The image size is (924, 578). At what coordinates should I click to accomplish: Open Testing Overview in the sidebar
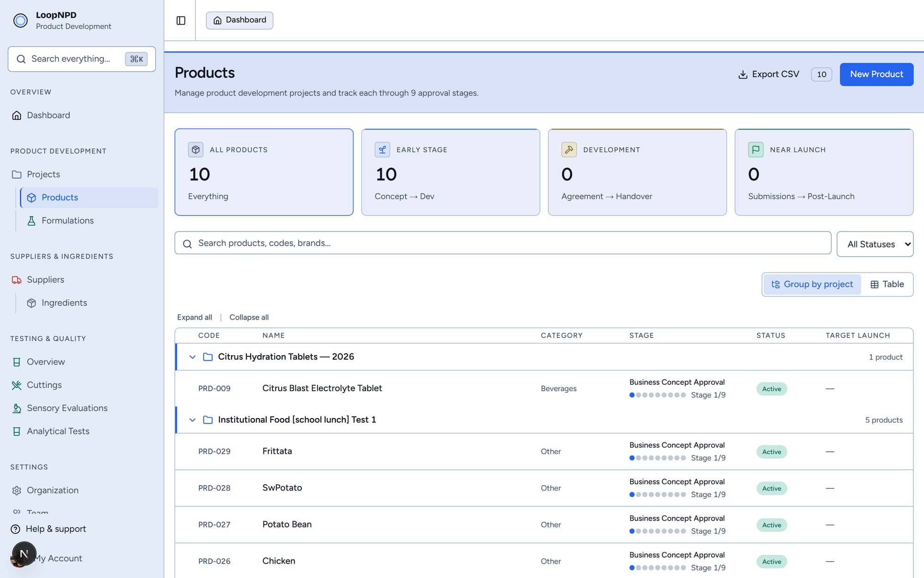coord(82,362)
